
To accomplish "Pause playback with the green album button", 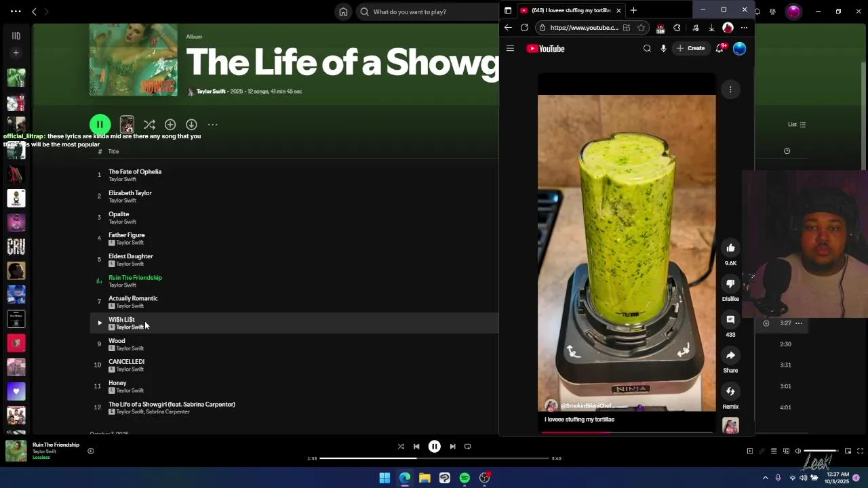I will click(x=100, y=124).
